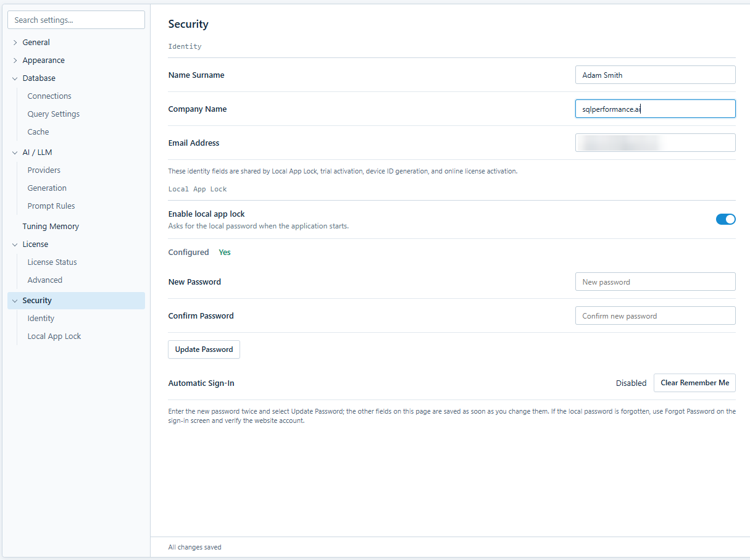
Task: Click the Update Password button
Action: point(204,349)
